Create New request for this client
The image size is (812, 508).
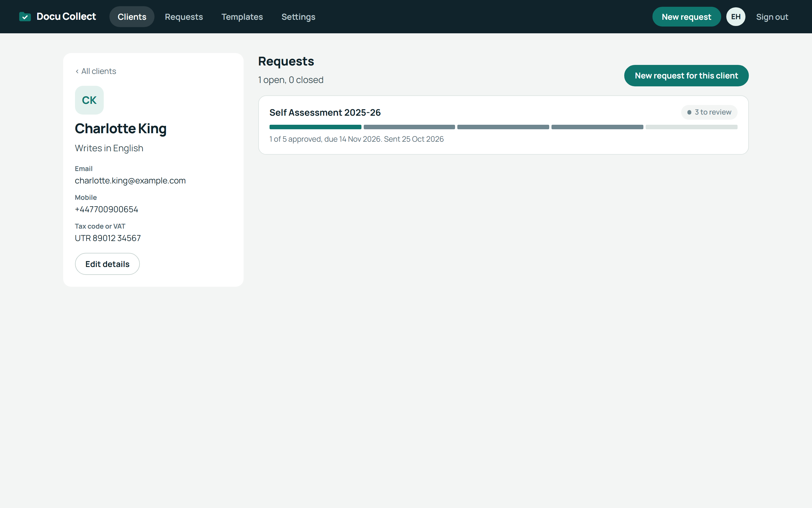pos(686,76)
